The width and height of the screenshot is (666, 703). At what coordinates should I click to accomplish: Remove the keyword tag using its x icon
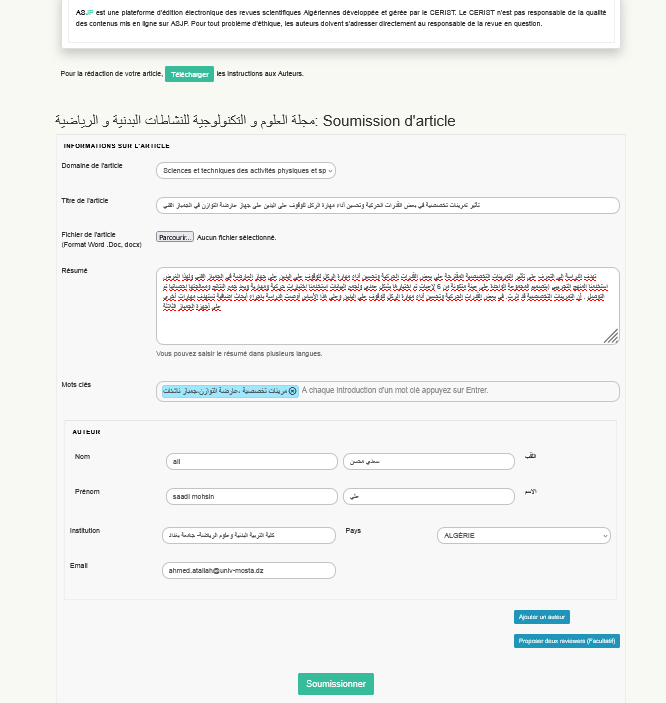293,391
